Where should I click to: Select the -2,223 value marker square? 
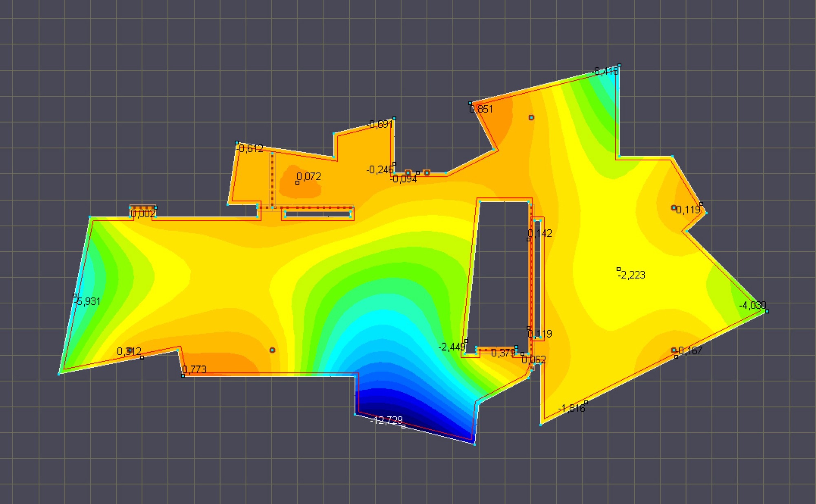click(619, 269)
